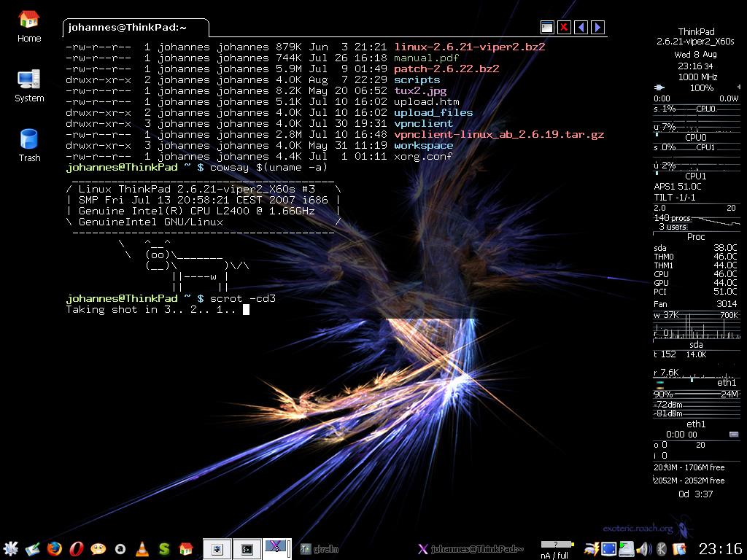Click the volume speaker tray icon

coord(644,549)
